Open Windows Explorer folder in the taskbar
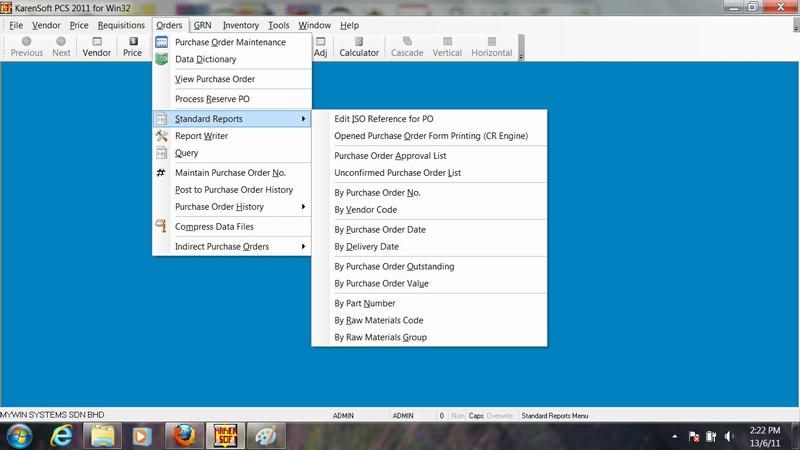This screenshot has width=800, height=450. pos(103,436)
